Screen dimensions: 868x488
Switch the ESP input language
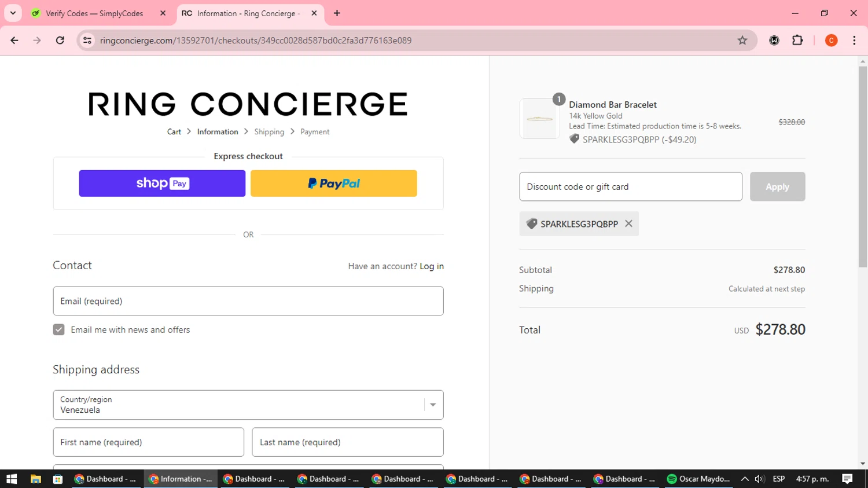point(779,479)
